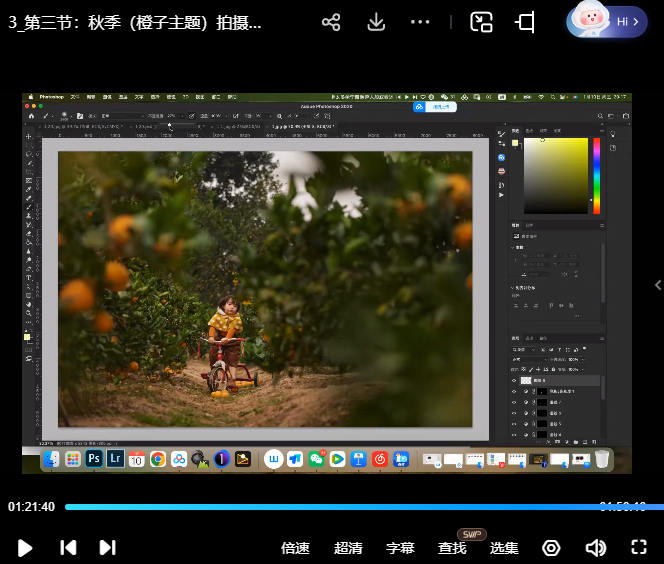Click the green WeChat icon in the dock
The height and width of the screenshot is (564, 664).
click(316, 459)
